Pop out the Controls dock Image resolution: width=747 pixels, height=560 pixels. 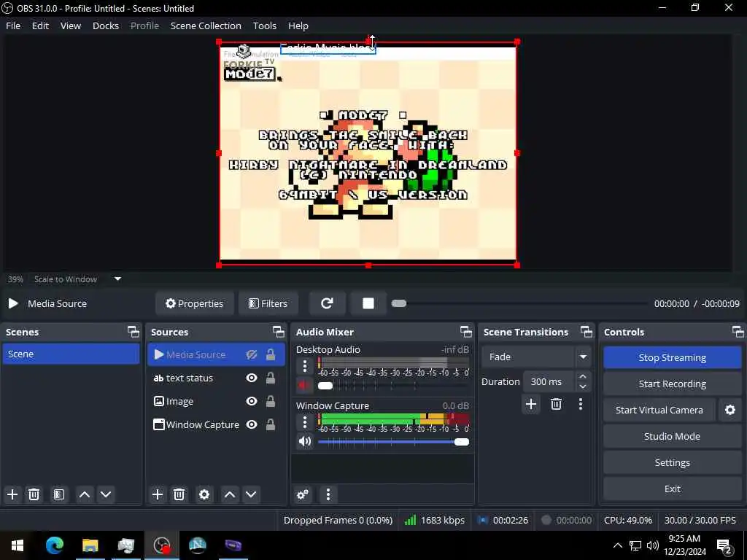click(x=738, y=332)
